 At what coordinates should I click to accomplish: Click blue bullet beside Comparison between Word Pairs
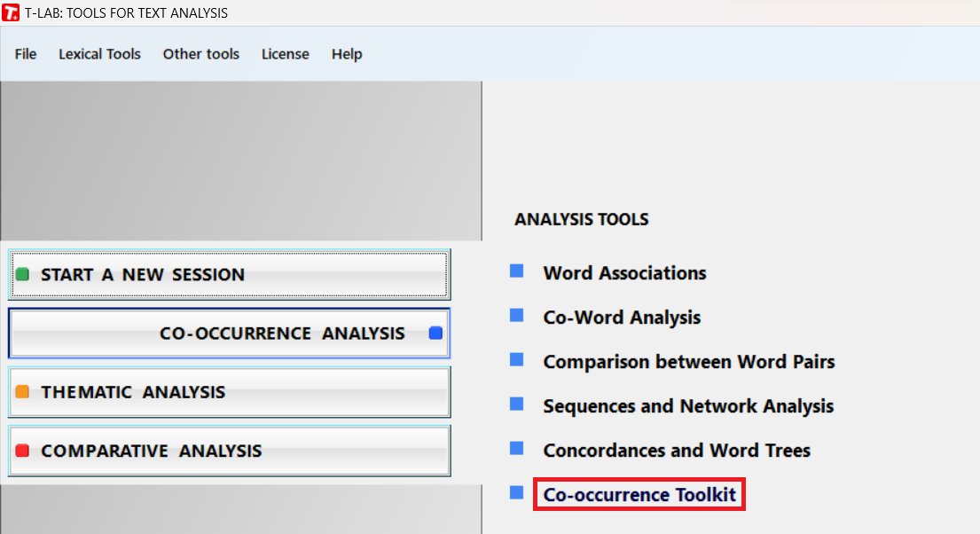(516, 359)
